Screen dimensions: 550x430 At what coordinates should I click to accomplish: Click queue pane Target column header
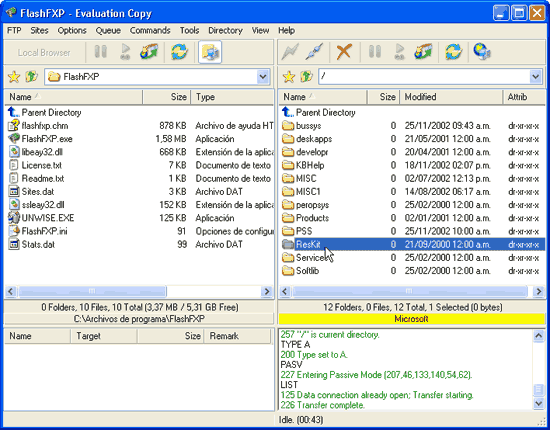tap(104, 336)
